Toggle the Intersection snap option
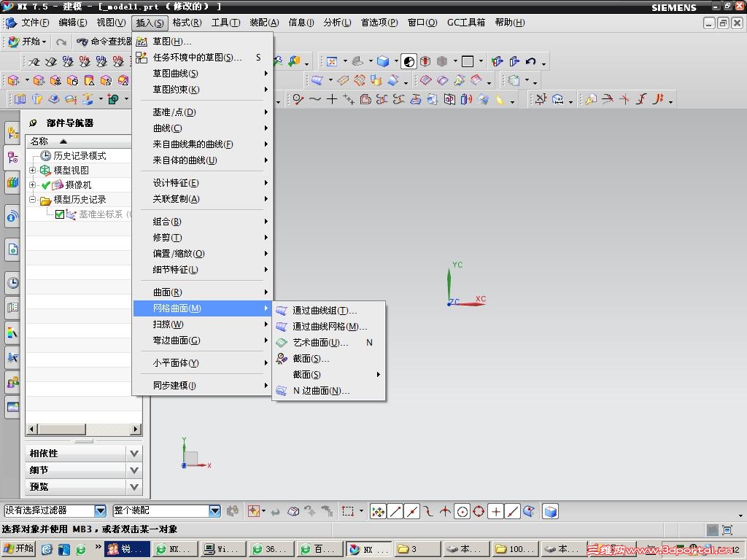747x560 pixels. pos(446,511)
